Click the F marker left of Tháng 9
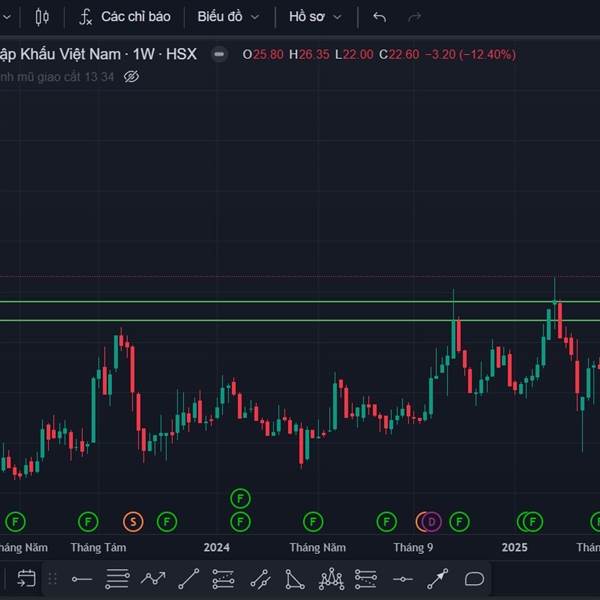600x600 pixels. click(386, 522)
